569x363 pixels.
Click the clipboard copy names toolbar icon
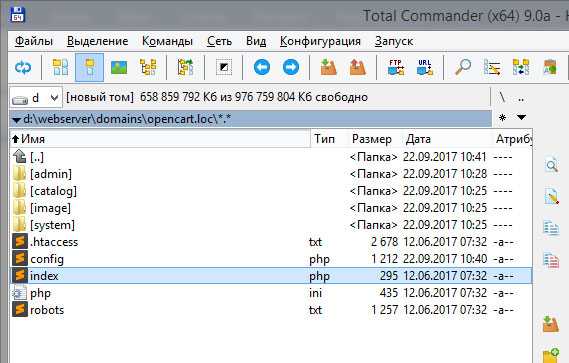pyautogui.click(x=550, y=68)
